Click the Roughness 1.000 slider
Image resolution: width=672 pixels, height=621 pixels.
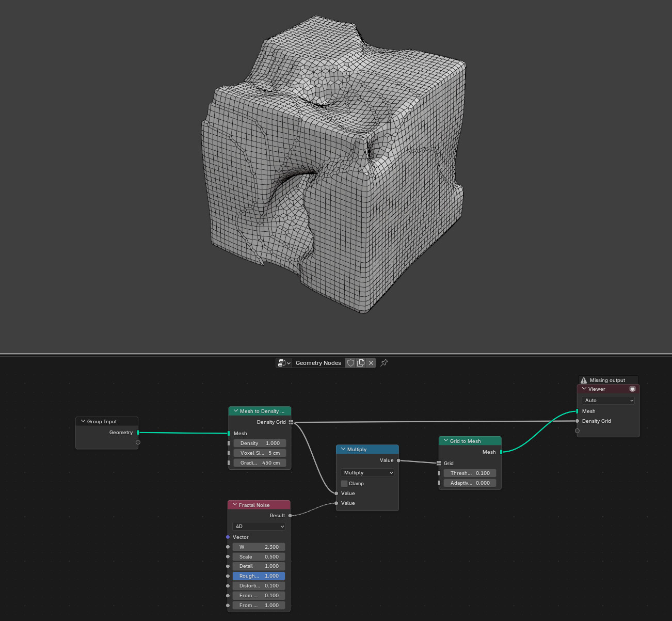click(259, 576)
